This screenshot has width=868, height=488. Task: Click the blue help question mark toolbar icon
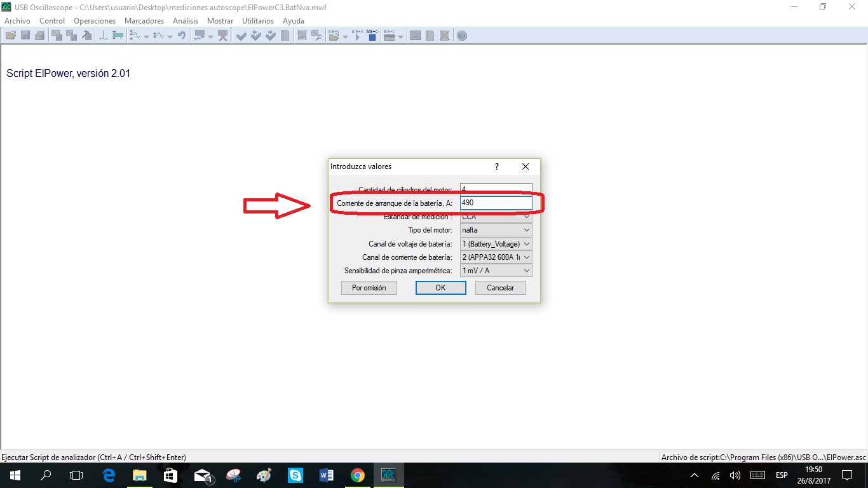(x=462, y=36)
